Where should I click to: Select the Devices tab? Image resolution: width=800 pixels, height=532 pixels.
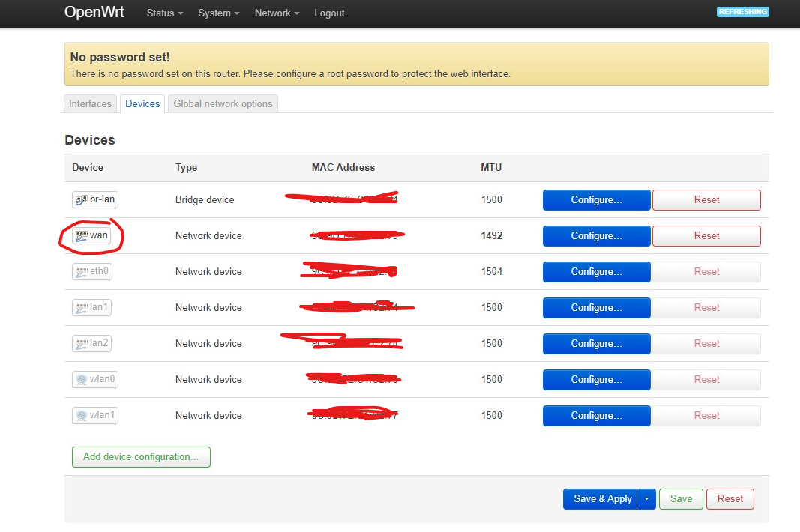pos(142,103)
